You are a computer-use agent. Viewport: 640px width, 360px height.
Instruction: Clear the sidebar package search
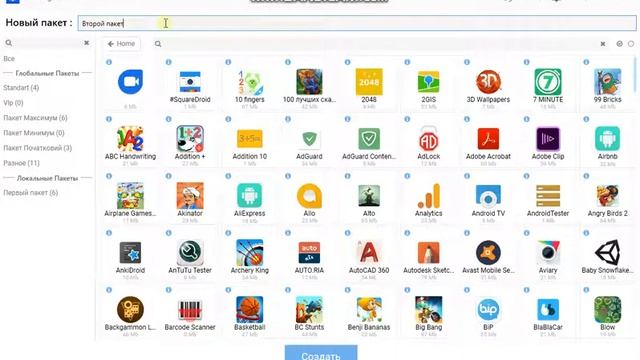tap(87, 43)
